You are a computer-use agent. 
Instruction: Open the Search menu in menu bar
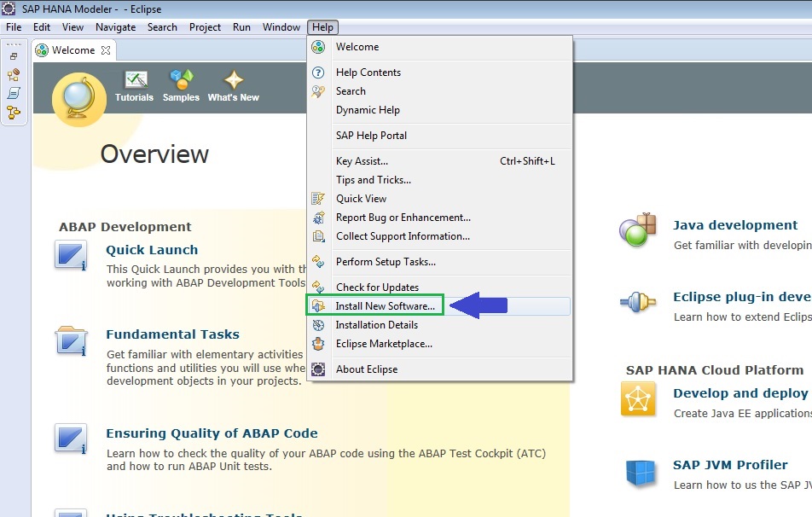pos(162,27)
